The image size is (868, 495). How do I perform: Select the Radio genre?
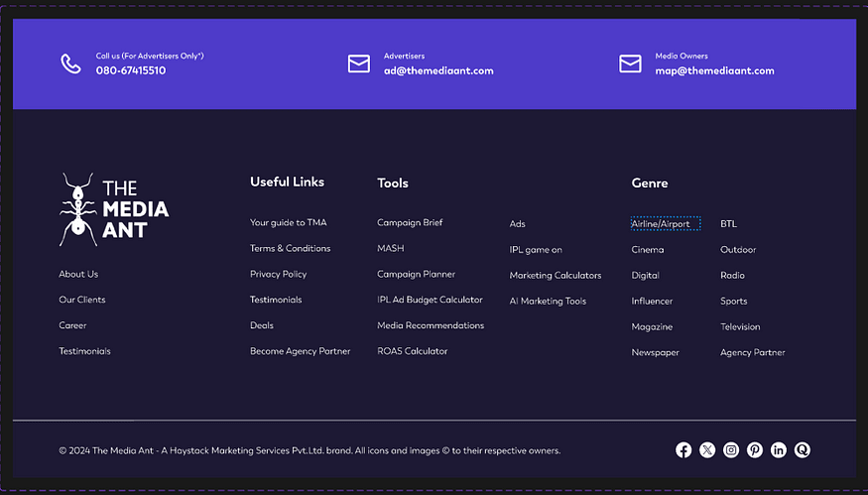pyautogui.click(x=732, y=275)
